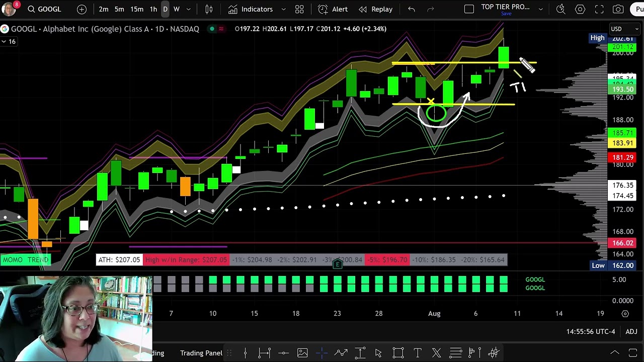Open the candlestick chart style menu
The image size is (644, 362).
coord(209,9)
